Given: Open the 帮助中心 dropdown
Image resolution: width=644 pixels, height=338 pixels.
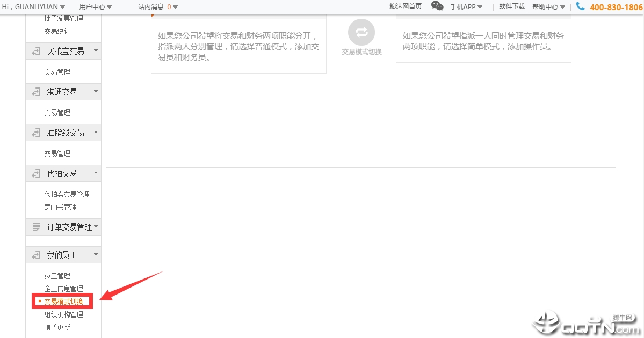Looking at the screenshot, I should coord(548,7).
